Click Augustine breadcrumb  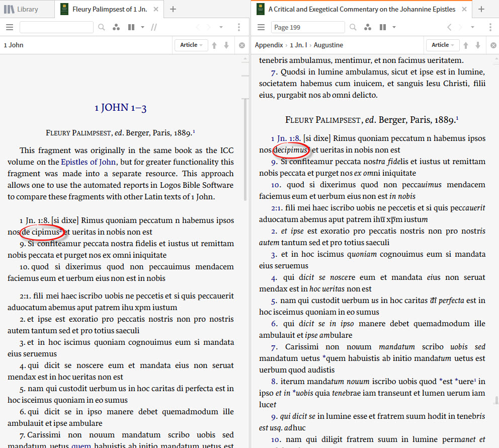pos(328,45)
